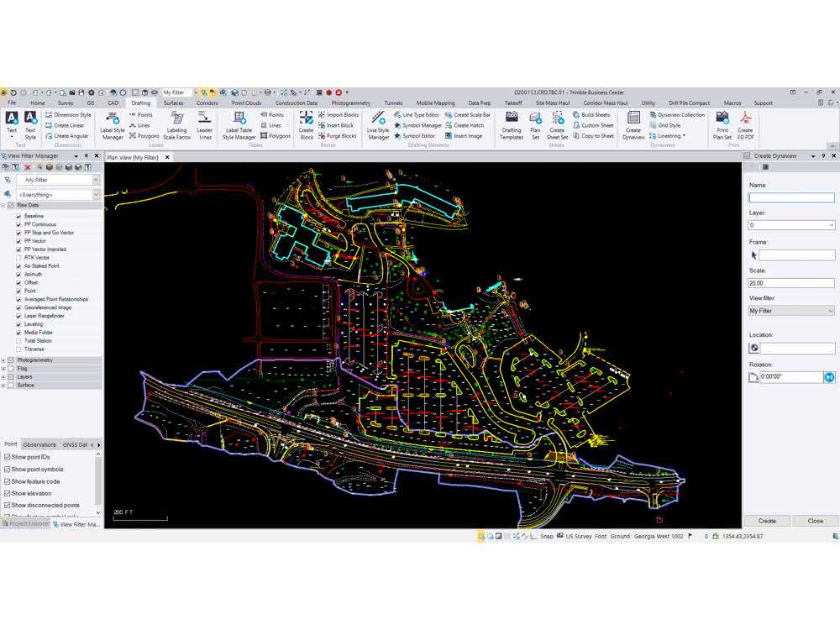Click the Close button in Create Dynaview
The width and height of the screenshot is (840, 630).
click(x=815, y=521)
